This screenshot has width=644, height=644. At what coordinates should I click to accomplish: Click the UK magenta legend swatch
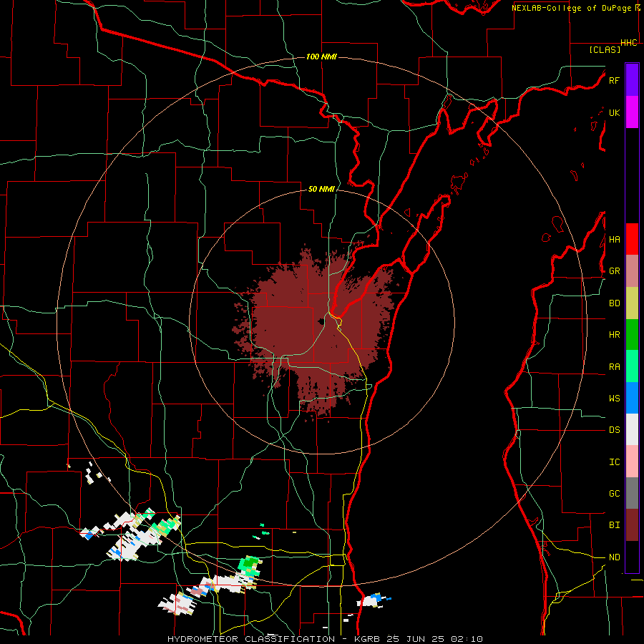point(632,112)
